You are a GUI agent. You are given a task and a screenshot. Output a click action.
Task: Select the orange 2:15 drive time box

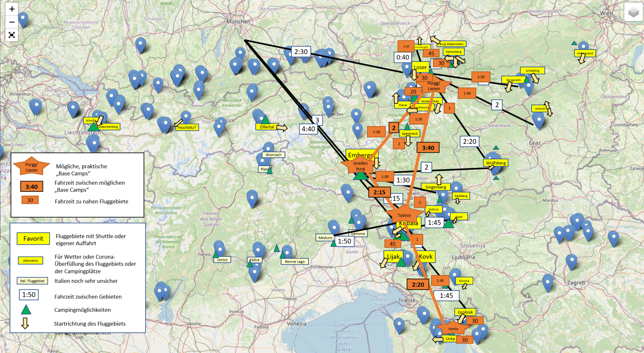(x=379, y=192)
